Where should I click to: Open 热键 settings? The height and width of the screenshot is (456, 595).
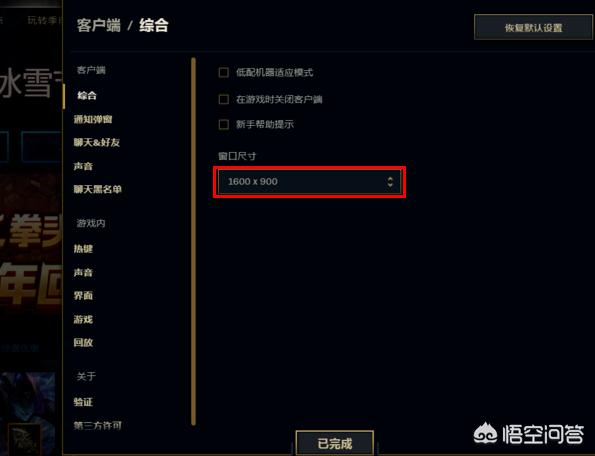(x=83, y=249)
